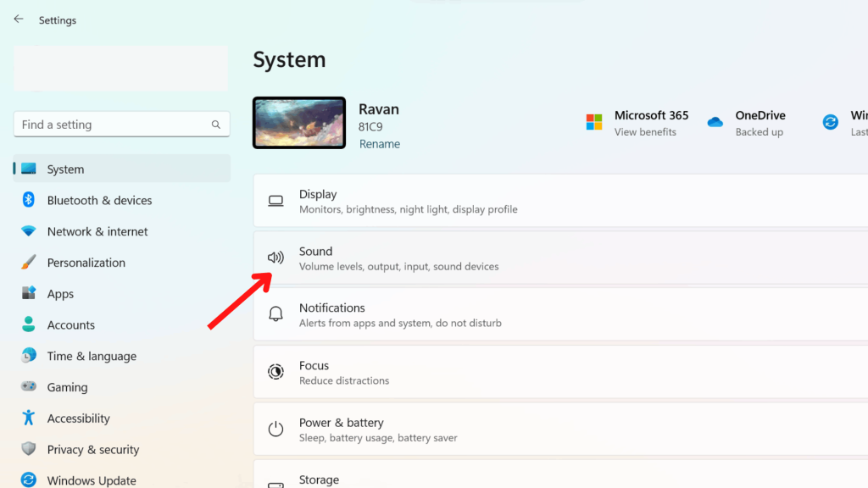Click the Accessibility figure icon
The height and width of the screenshot is (488, 868).
pyautogui.click(x=28, y=417)
